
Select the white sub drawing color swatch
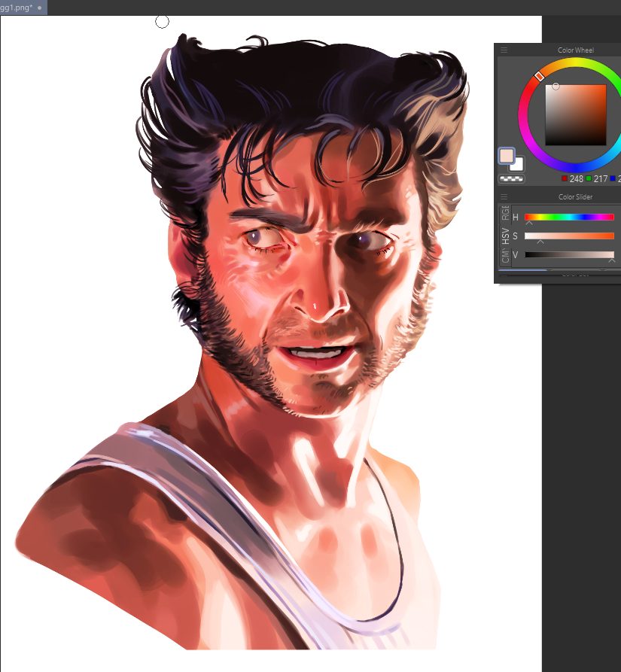click(518, 165)
